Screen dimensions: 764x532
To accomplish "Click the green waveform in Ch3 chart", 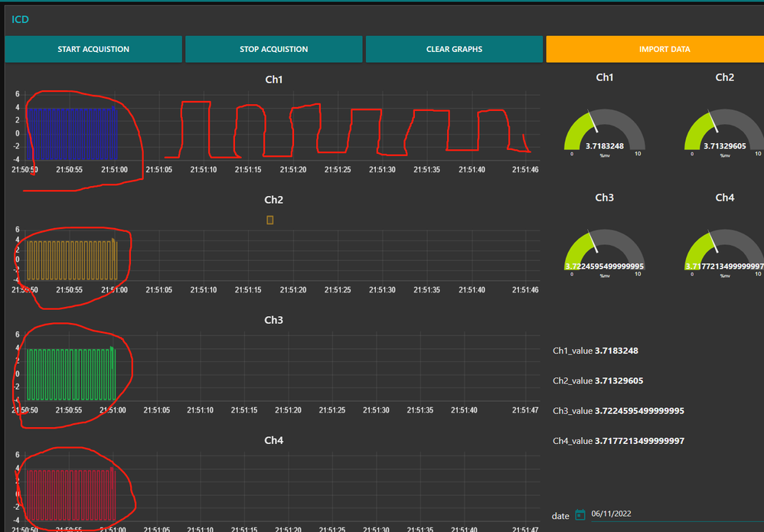I will (71, 374).
